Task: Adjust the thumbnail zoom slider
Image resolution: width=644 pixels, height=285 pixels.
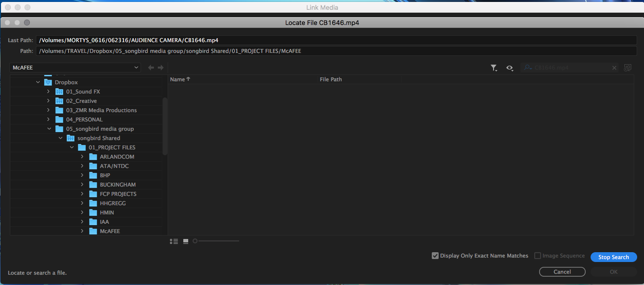Action: pyautogui.click(x=216, y=241)
